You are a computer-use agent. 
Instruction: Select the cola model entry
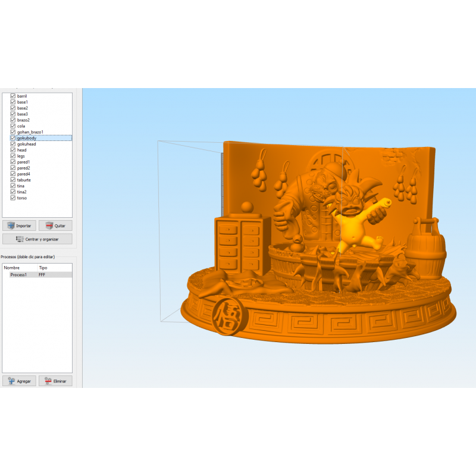tap(21, 126)
